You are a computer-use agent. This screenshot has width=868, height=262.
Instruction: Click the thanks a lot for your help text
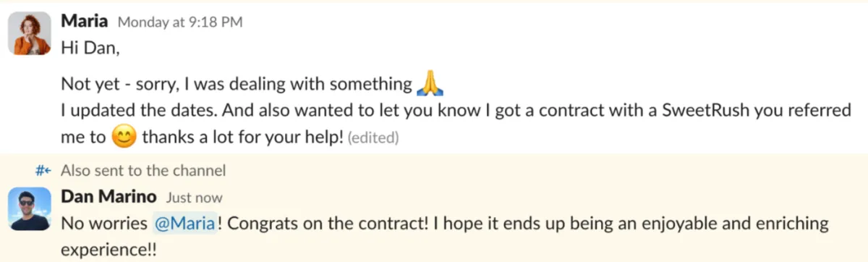pos(242,138)
